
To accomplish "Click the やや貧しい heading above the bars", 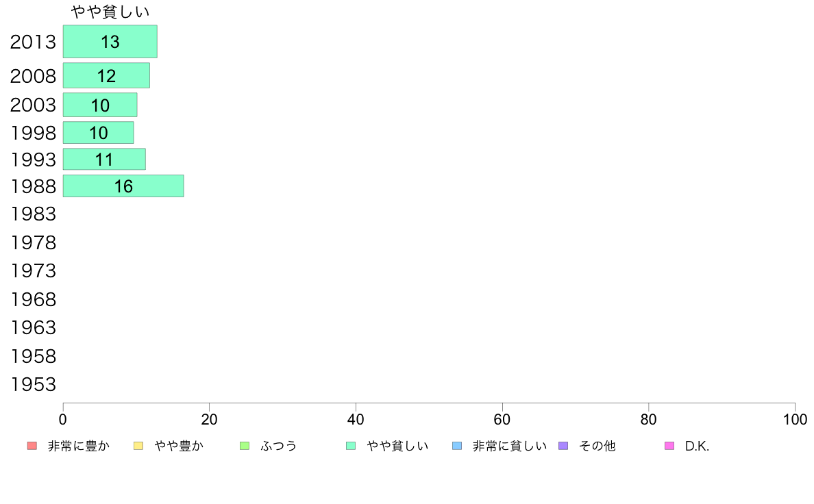I will coord(110,12).
